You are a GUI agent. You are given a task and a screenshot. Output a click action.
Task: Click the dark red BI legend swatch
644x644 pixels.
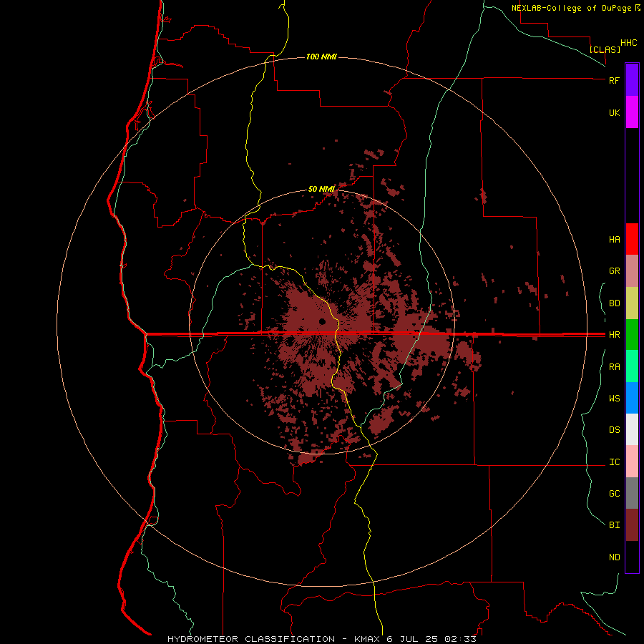pos(632,525)
